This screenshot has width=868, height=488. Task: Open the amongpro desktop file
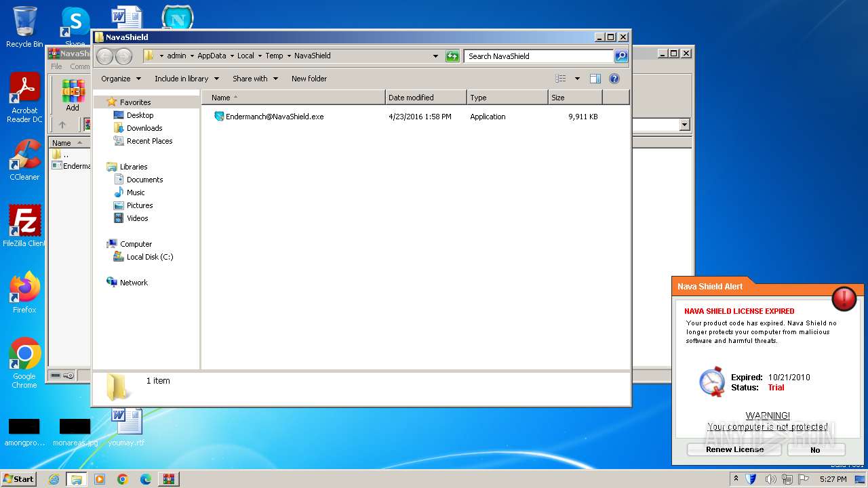pos(24,432)
